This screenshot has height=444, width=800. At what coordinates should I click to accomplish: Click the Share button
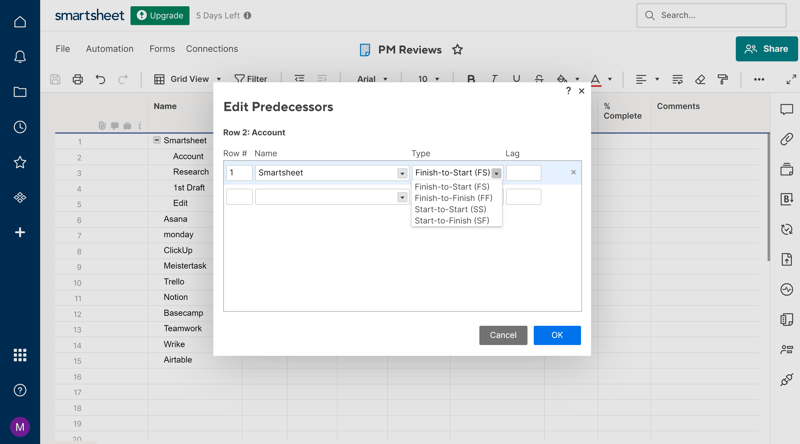pyautogui.click(x=766, y=49)
